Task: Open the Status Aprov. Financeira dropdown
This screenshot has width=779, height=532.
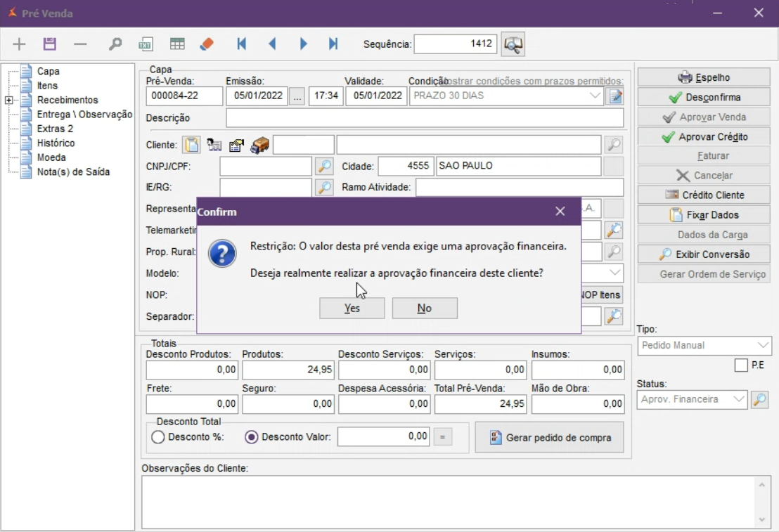Action: point(738,399)
